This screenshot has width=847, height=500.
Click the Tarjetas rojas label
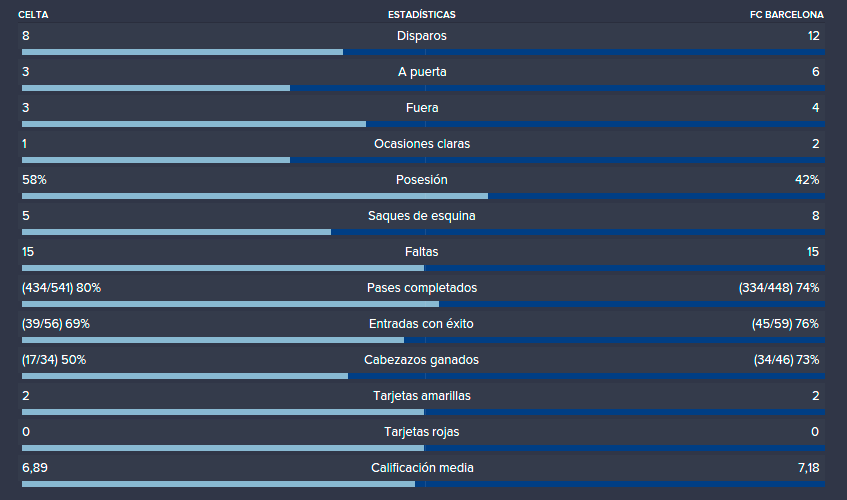(421, 432)
